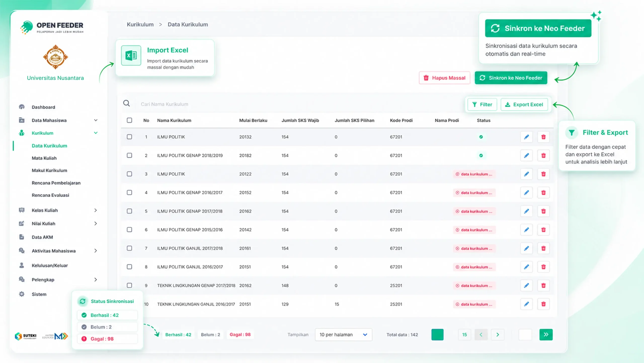
Task: Delete ILMU POLITIK GENAP 2016/2017 entry
Action: 543,193
